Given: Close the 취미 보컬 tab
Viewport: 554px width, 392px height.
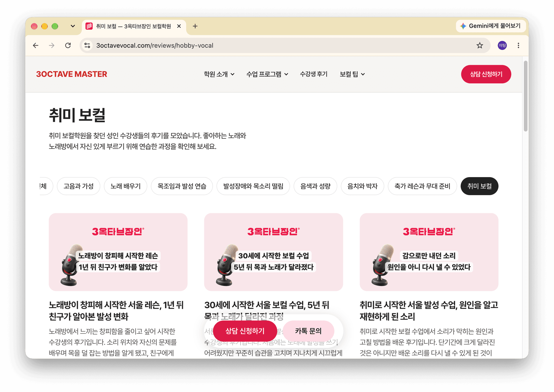Looking at the screenshot, I should click(x=179, y=26).
